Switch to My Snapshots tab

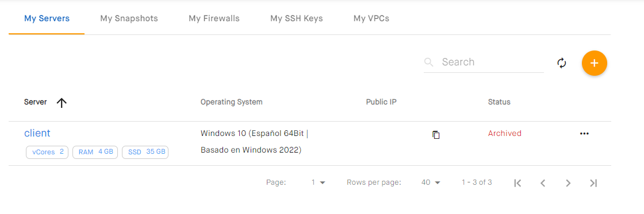[x=129, y=18]
